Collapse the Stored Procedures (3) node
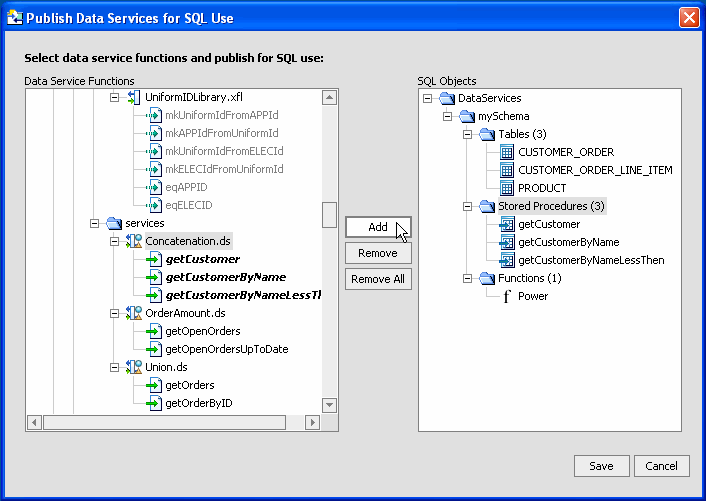The image size is (706, 501). click(x=467, y=206)
